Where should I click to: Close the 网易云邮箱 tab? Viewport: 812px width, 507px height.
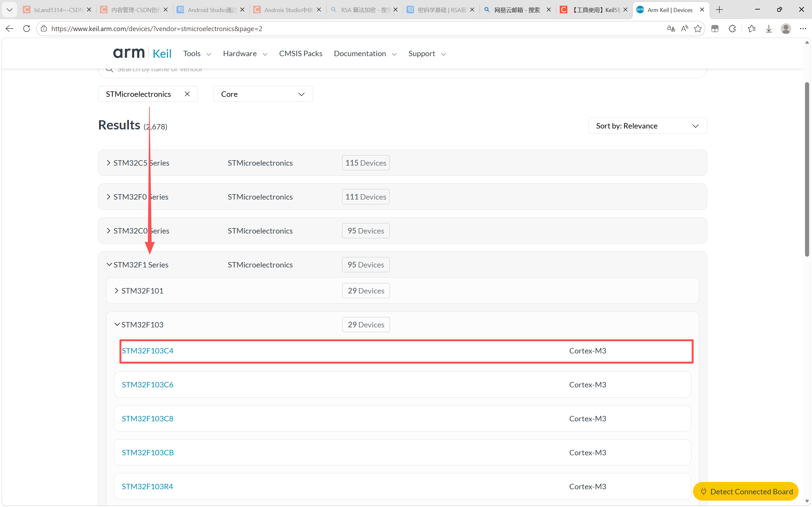click(x=549, y=10)
